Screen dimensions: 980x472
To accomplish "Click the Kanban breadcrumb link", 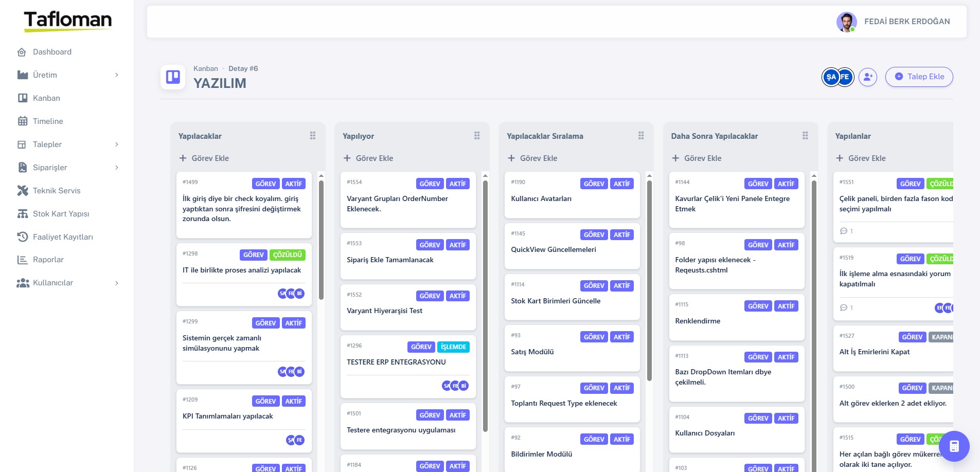I will (206, 68).
